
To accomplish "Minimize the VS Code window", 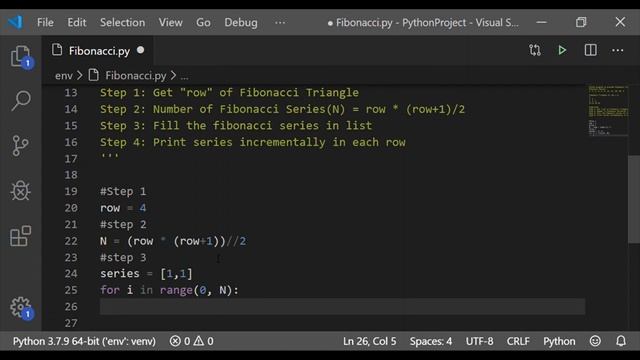I will 541,22.
